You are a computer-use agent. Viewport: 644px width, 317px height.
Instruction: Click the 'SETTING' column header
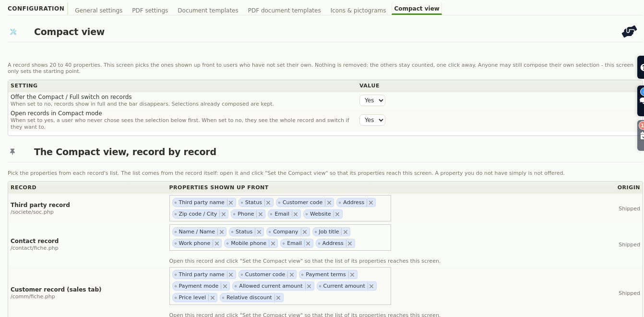(24, 85)
